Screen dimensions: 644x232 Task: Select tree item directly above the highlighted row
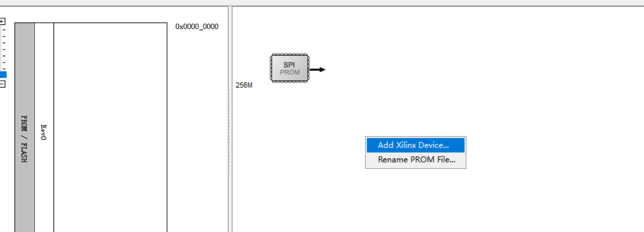point(4,68)
